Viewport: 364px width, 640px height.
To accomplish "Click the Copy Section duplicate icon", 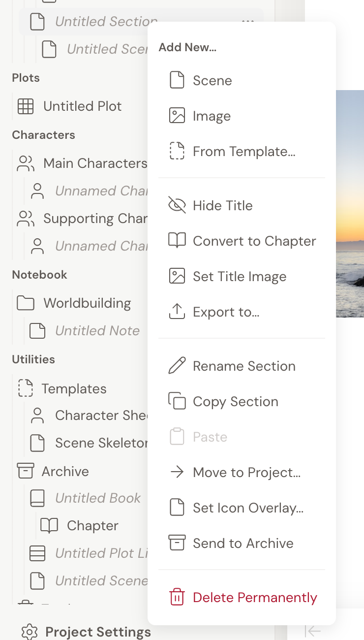I will point(177,401).
